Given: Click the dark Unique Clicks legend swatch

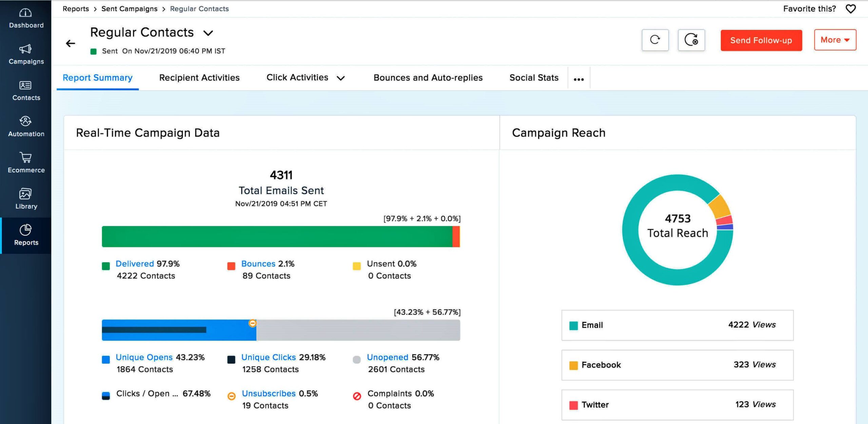Looking at the screenshot, I should point(231,360).
